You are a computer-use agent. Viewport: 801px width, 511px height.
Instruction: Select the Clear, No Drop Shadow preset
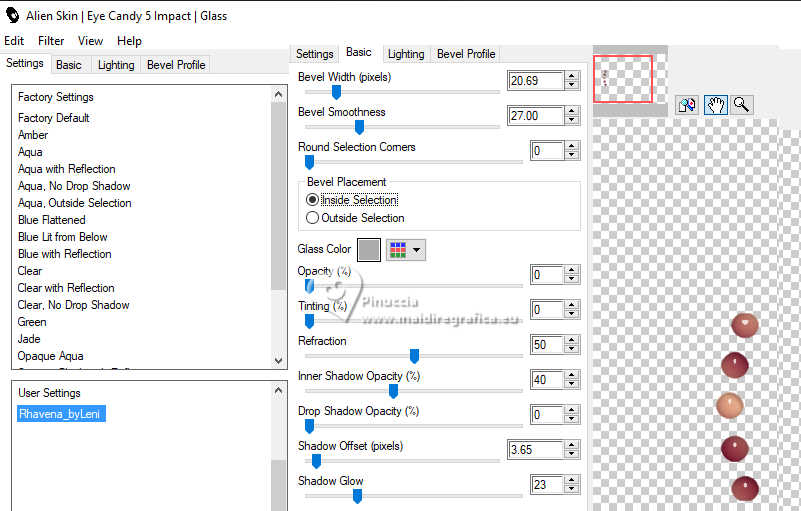(74, 305)
